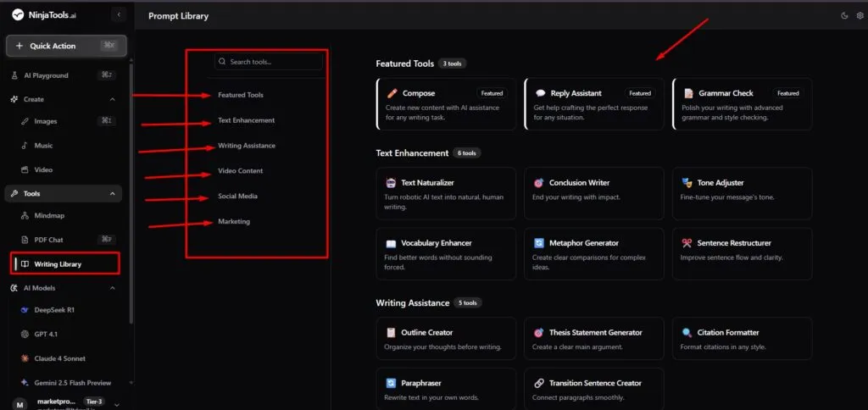Open Music generation tool

pos(43,146)
